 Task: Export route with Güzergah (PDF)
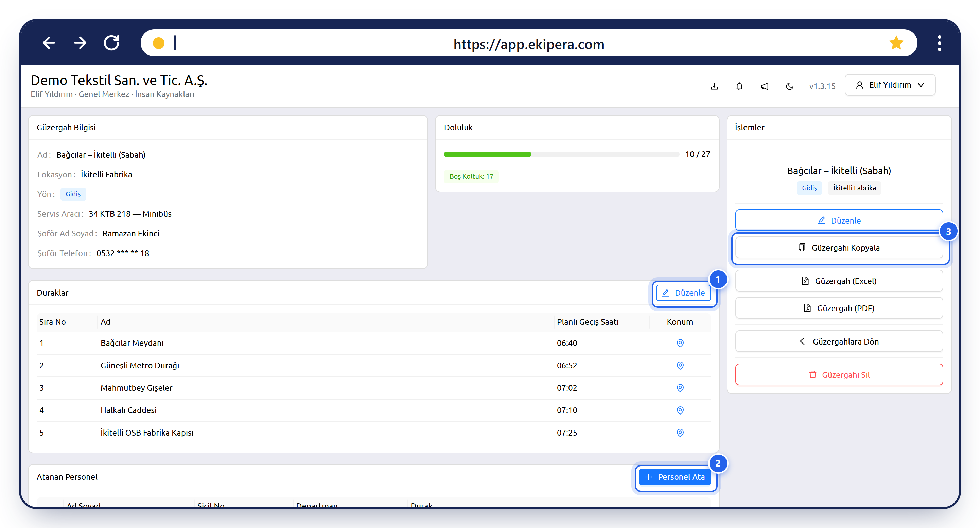[x=839, y=308]
